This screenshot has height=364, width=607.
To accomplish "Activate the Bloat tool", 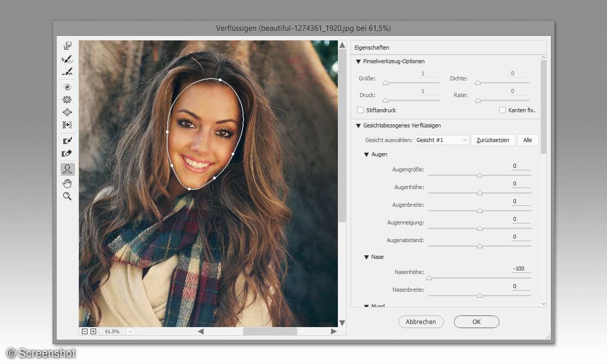I will point(67,112).
